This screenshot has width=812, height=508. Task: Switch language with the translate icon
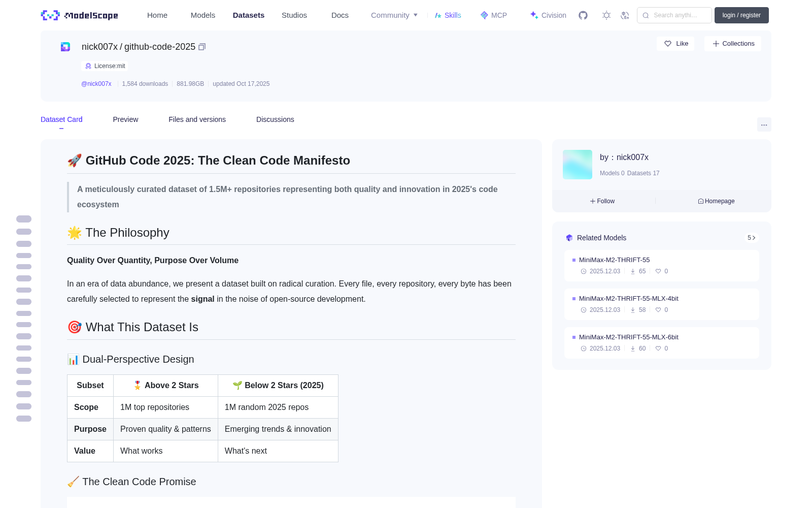click(x=625, y=15)
